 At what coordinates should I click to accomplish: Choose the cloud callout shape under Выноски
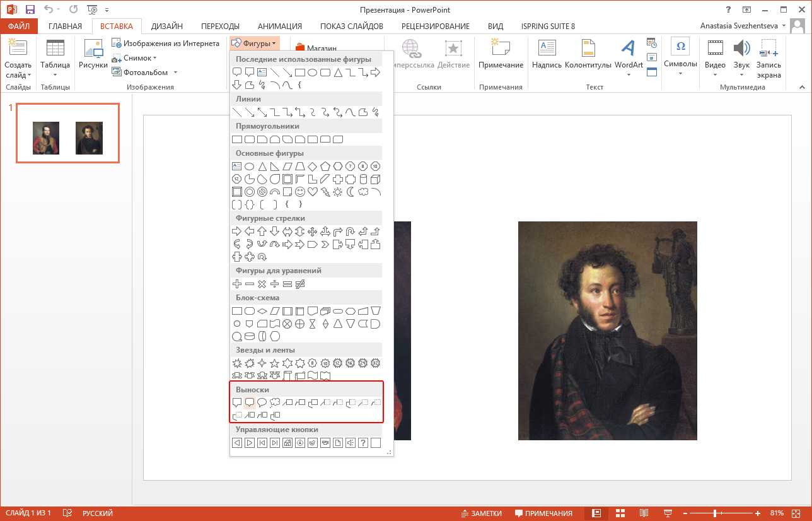tap(275, 402)
